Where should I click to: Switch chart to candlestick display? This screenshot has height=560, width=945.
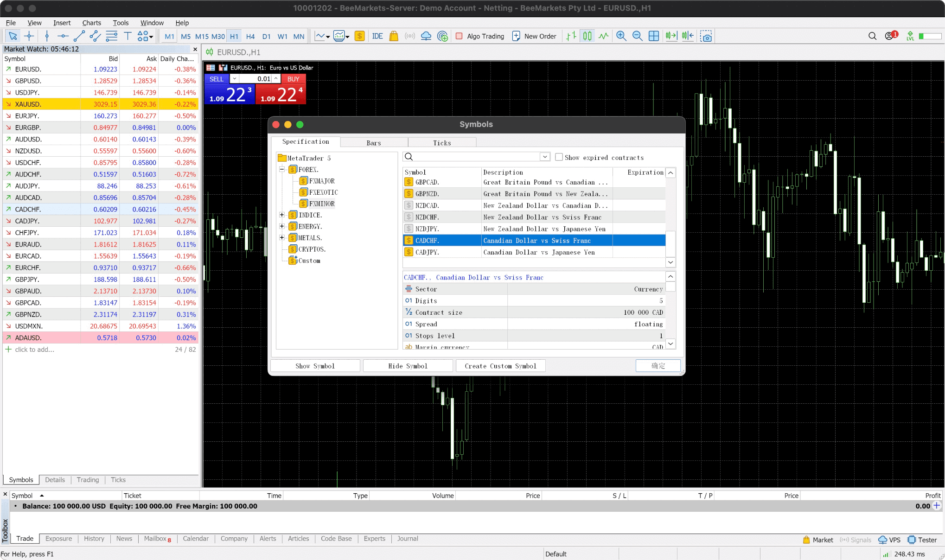coord(587,36)
